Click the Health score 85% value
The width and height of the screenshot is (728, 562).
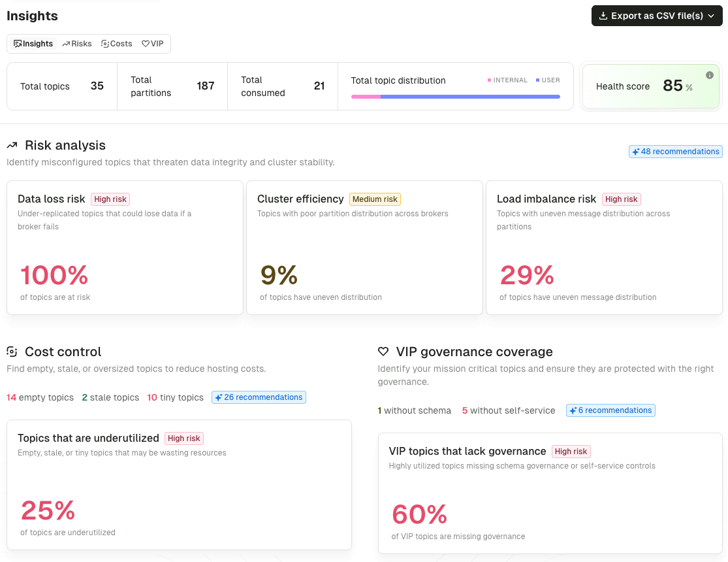pyautogui.click(x=677, y=86)
